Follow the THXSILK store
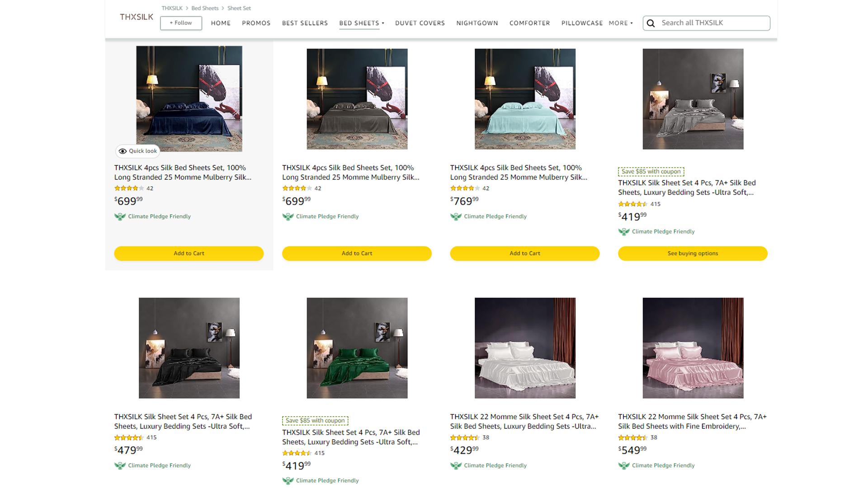This screenshot has height=488, width=868. tap(181, 23)
